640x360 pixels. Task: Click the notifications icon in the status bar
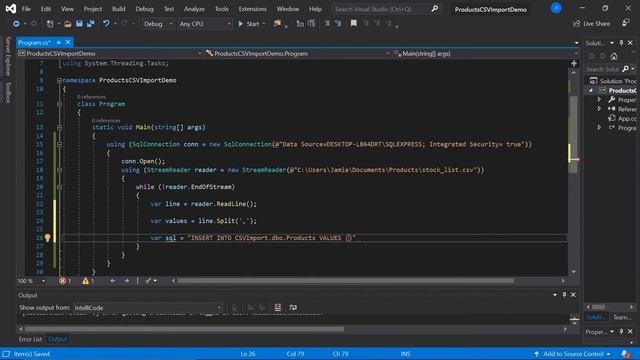click(x=625, y=354)
